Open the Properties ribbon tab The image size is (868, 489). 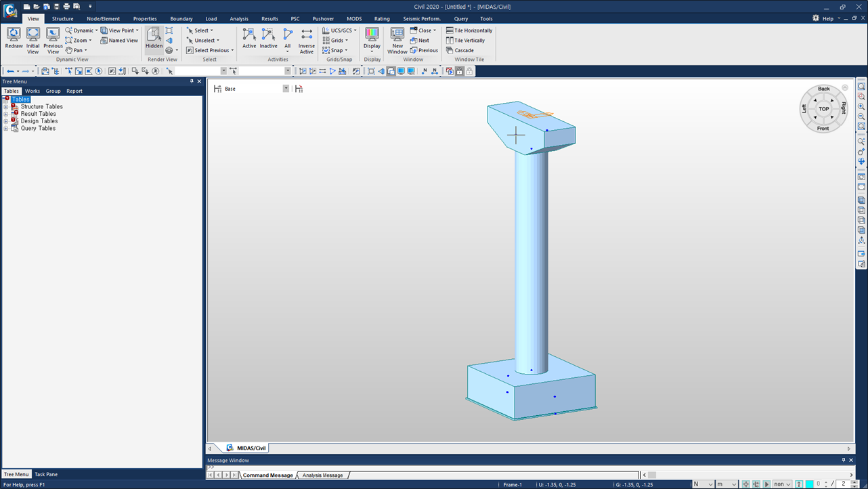[x=145, y=19]
